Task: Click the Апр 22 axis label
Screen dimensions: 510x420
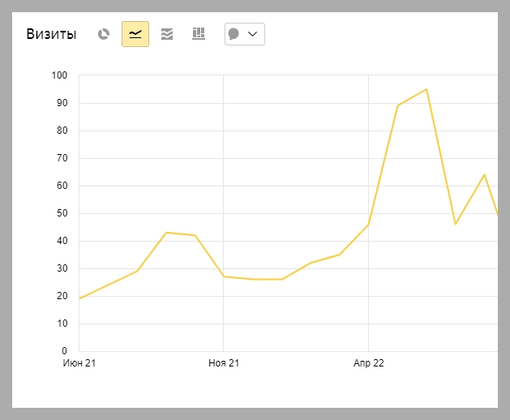Action: coord(368,363)
